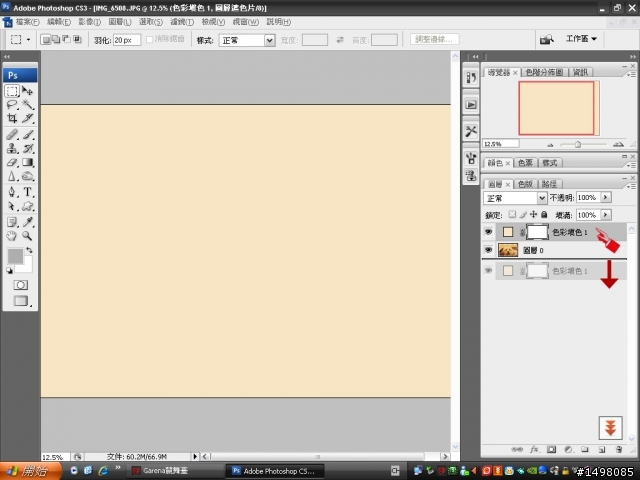Open the 濾鏡(T) menu

182,22
